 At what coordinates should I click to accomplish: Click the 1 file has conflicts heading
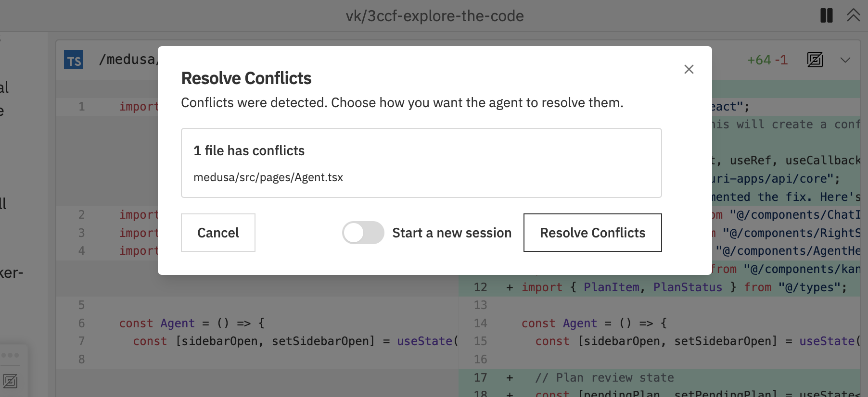coord(249,151)
